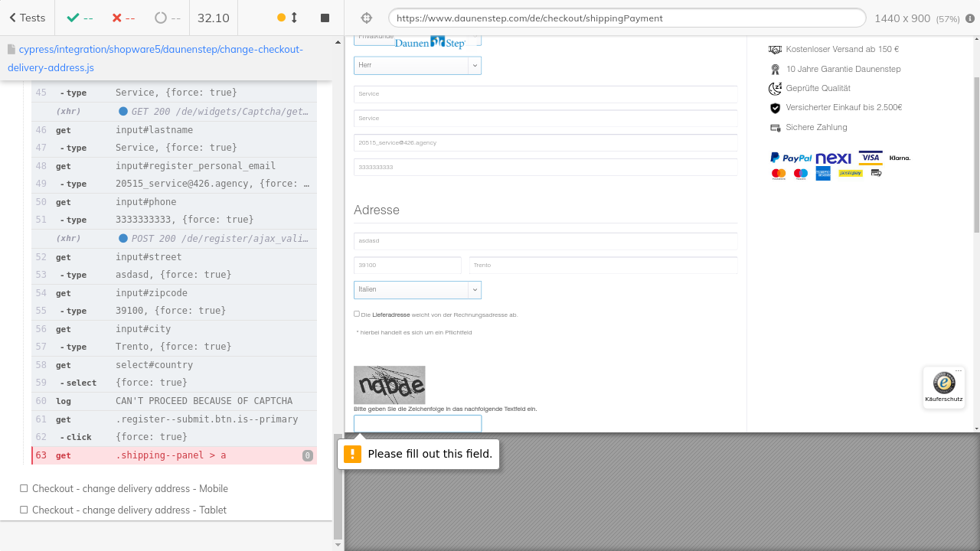
Task: Open the Italien country dropdown
Action: click(417, 289)
